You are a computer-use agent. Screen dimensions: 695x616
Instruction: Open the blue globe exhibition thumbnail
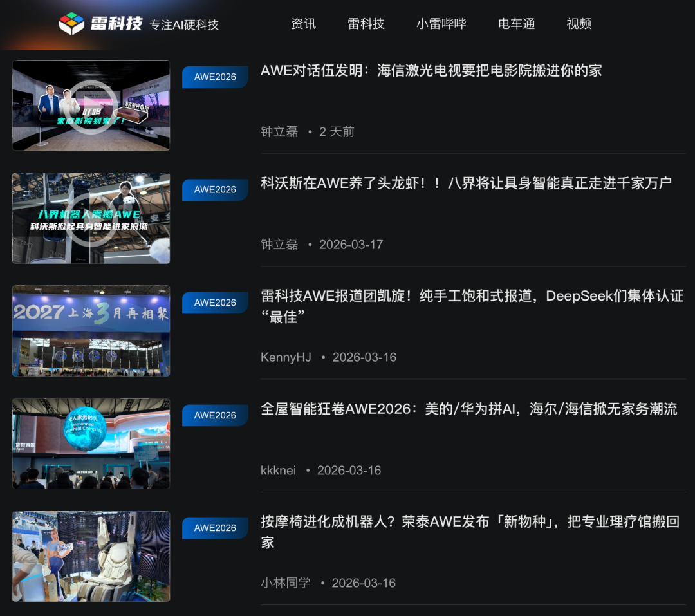(91, 443)
